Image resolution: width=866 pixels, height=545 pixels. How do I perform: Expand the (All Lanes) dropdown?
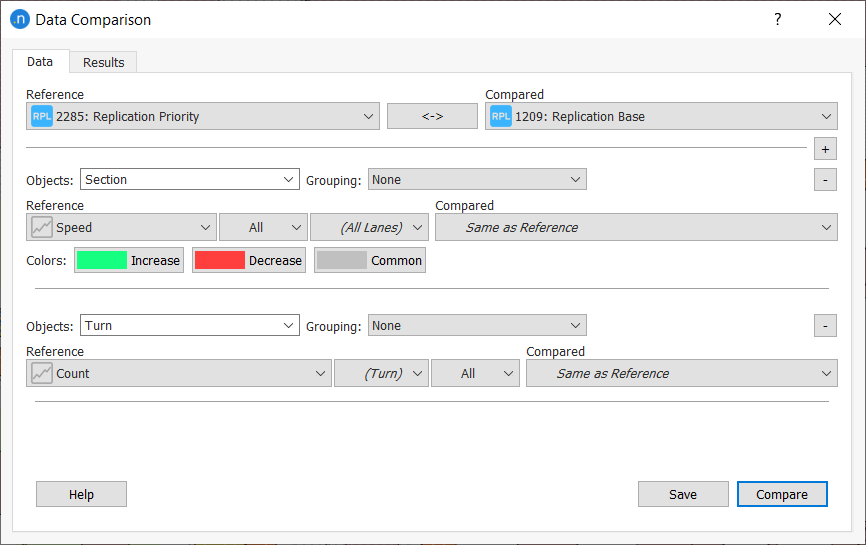coord(369,228)
